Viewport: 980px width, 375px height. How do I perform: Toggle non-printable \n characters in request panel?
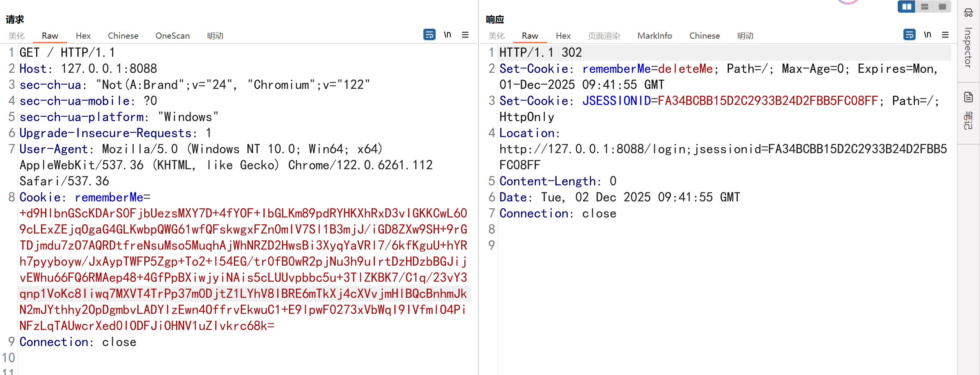point(447,35)
